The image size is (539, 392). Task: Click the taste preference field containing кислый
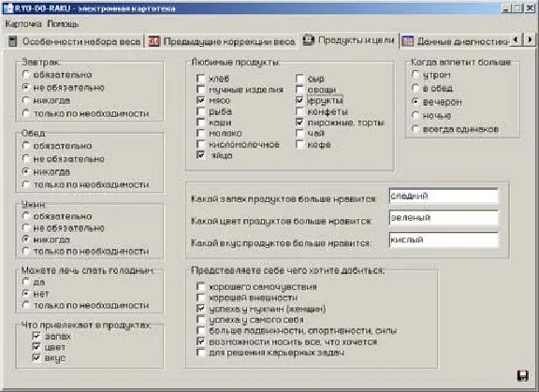[444, 240]
